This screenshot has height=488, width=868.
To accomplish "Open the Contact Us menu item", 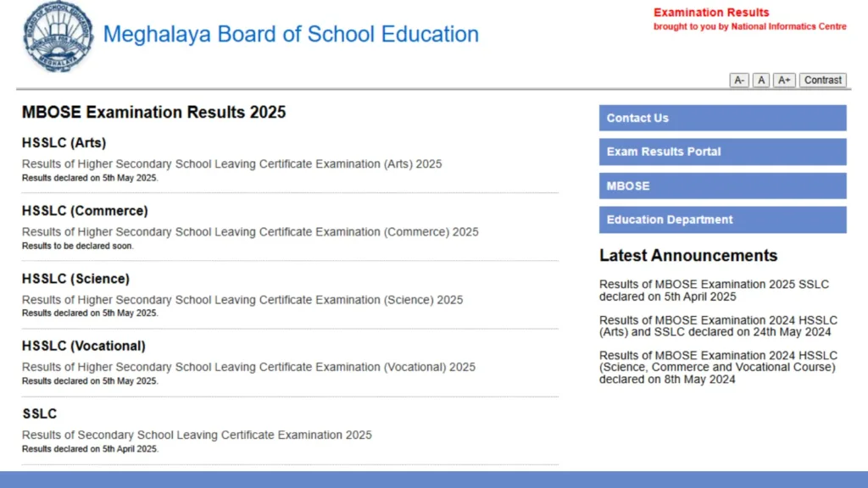I will point(722,118).
